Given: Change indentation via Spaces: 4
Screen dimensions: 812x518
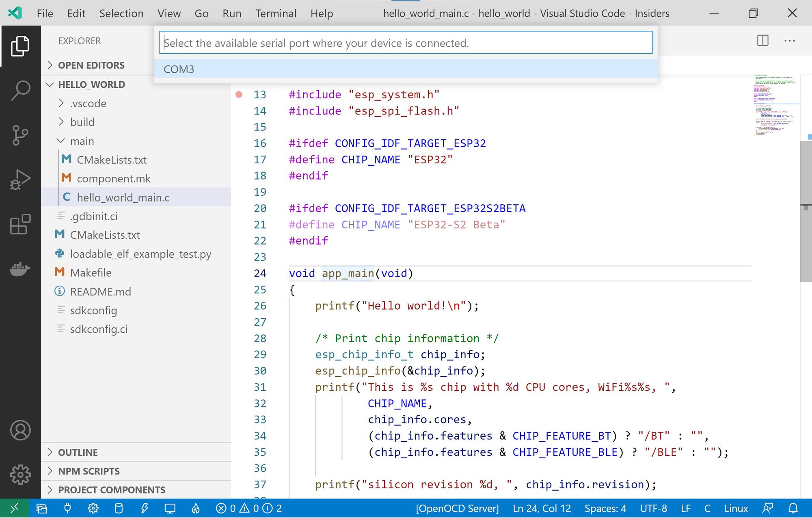Looking at the screenshot, I should [x=605, y=508].
